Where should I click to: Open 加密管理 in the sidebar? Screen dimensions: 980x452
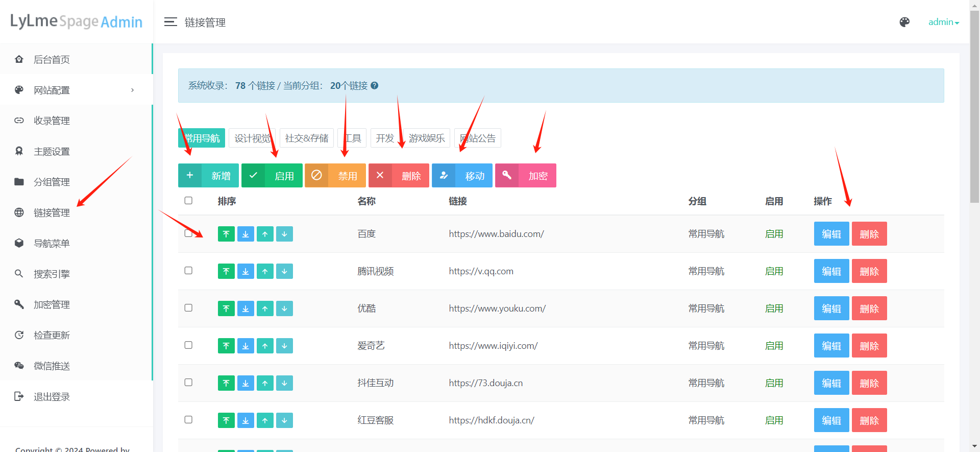point(52,305)
